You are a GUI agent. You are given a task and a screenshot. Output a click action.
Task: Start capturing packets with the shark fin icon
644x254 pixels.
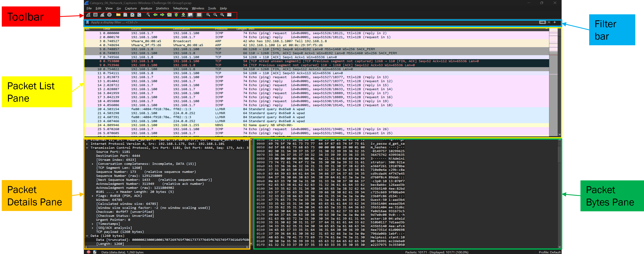pos(88,15)
